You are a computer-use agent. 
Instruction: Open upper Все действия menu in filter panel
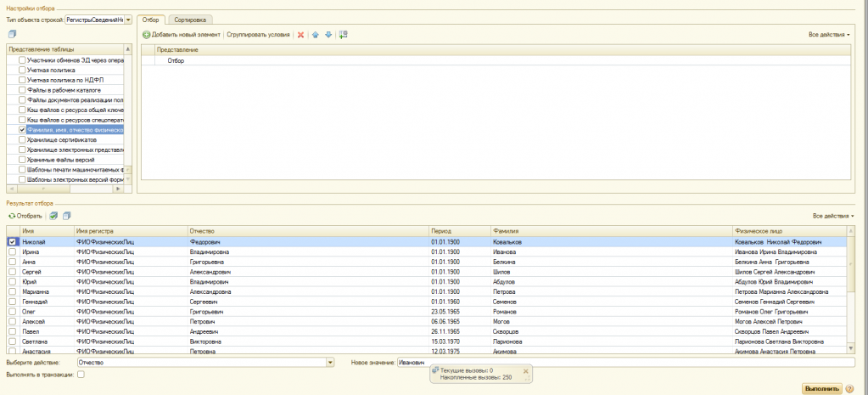click(829, 35)
